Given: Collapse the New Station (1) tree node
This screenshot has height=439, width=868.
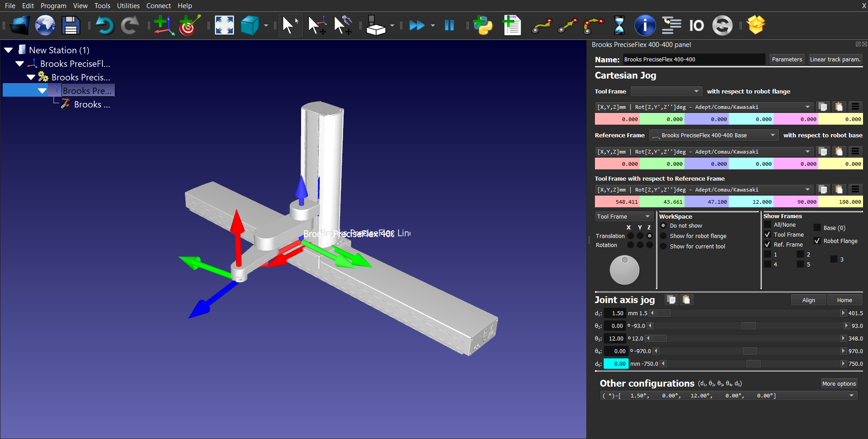Looking at the screenshot, I should coord(9,50).
